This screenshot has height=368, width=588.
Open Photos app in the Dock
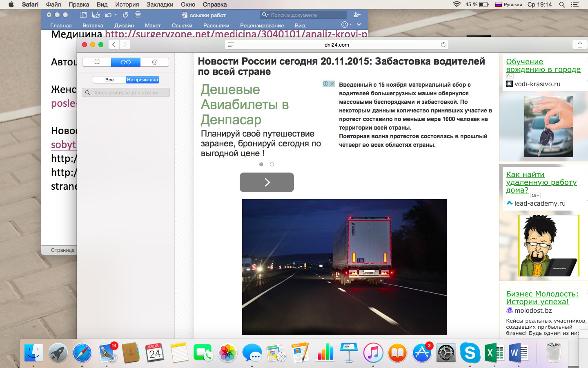227,352
